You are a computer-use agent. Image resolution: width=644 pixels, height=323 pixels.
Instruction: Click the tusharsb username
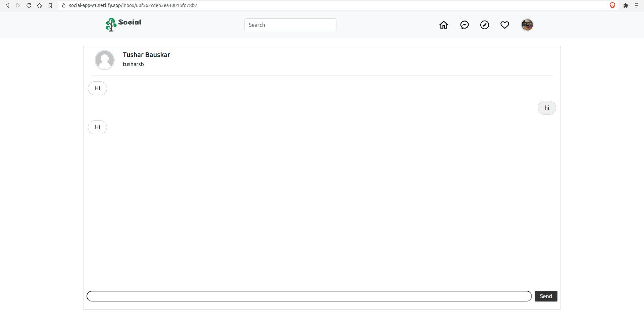133,64
